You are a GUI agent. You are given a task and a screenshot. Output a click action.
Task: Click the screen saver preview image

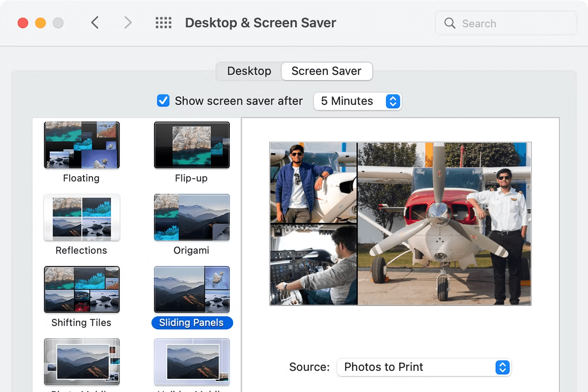[400, 224]
